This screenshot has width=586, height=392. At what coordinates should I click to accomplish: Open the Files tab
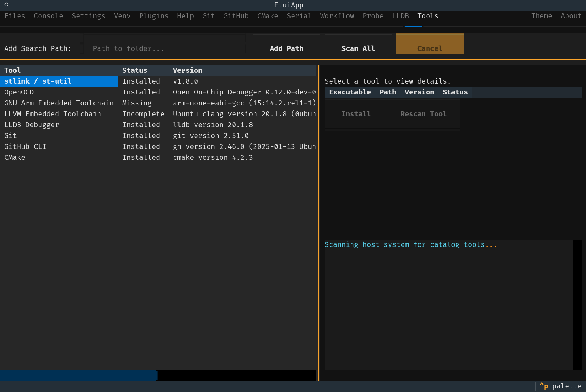[x=15, y=16]
